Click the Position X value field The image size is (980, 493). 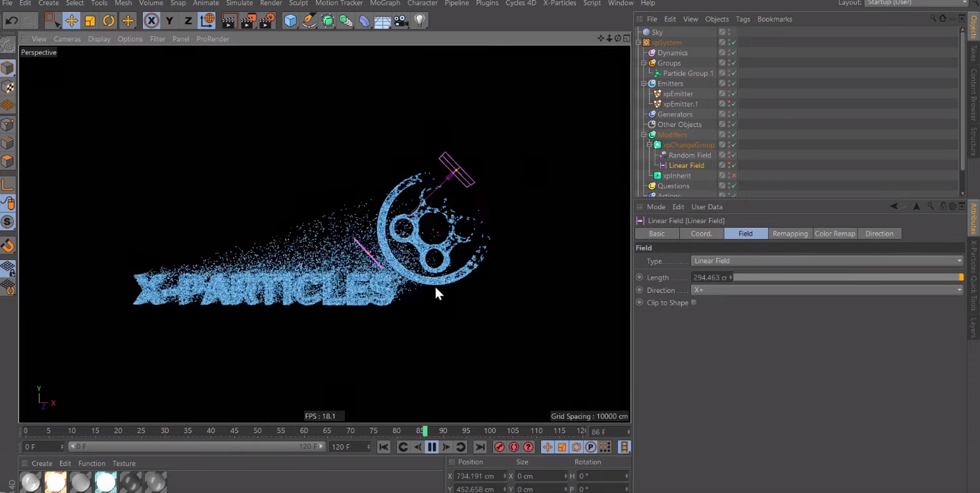[480, 476]
